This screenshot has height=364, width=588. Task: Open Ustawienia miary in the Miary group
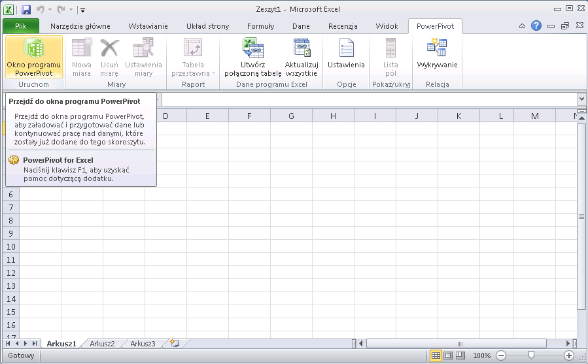click(x=144, y=57)
